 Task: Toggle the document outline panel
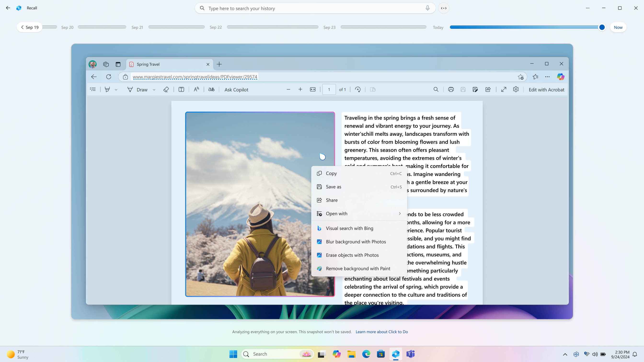click(x=92, y=90)
